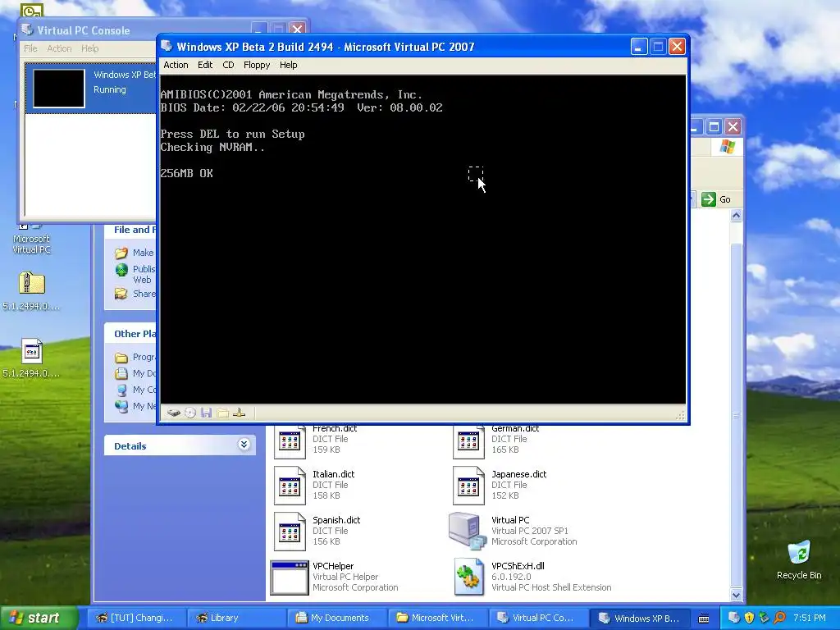Select the VPCHelper application icon
840x630 pixels.
coord(290,577)
